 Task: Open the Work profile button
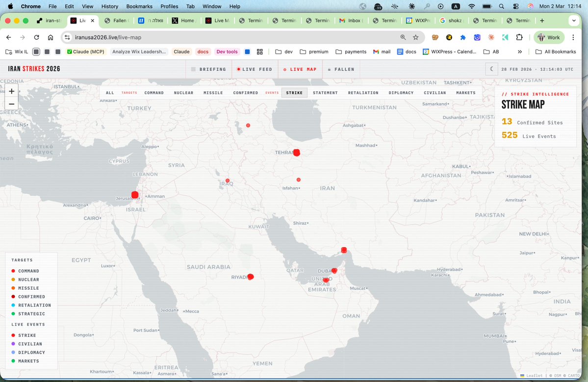tap(549, 37)
